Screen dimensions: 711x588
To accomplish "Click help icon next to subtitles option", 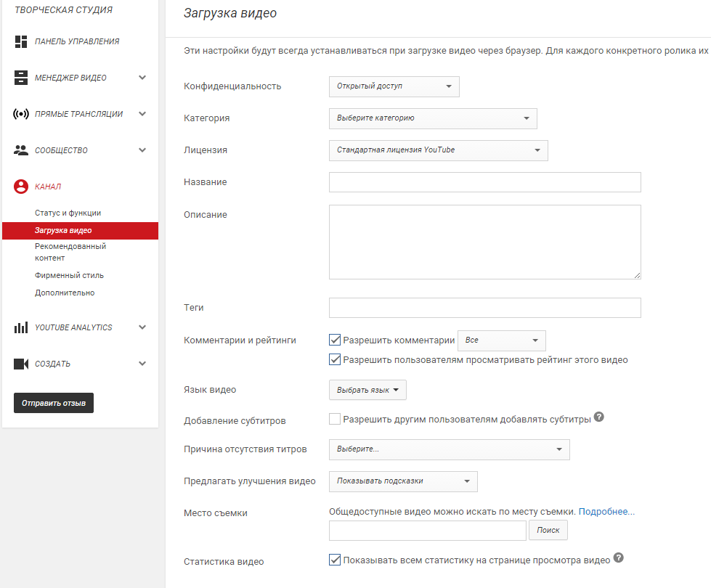I will click(x=599, y=417).
